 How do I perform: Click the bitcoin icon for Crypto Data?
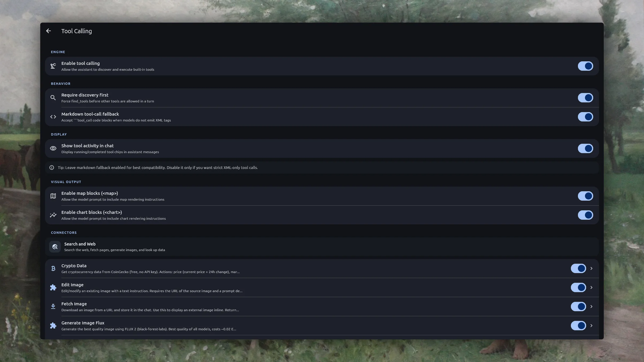[x=53, y=268]
